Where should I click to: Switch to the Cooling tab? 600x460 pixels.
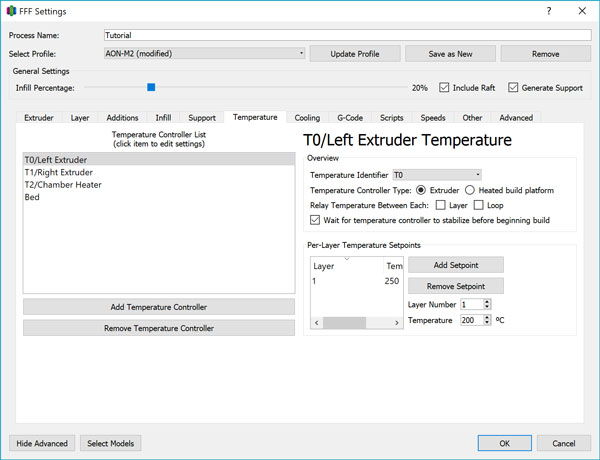(307, 118)
